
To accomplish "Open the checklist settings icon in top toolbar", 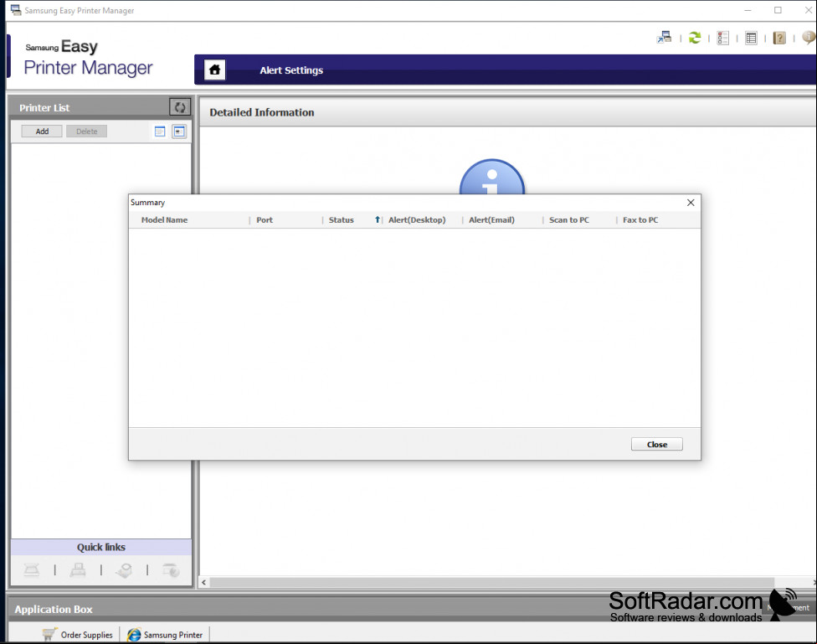I will (722, 38).
